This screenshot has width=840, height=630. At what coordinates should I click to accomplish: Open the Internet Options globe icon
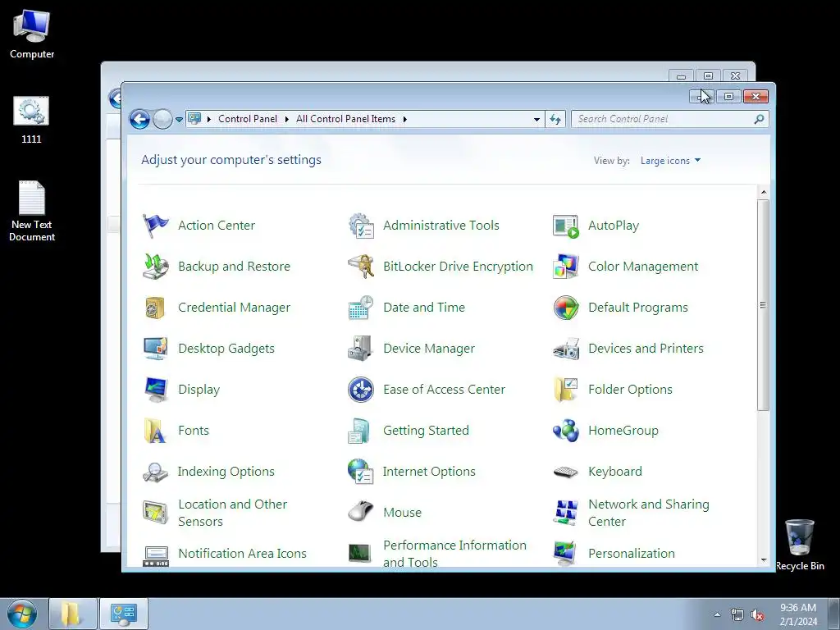tap(361, 472)
